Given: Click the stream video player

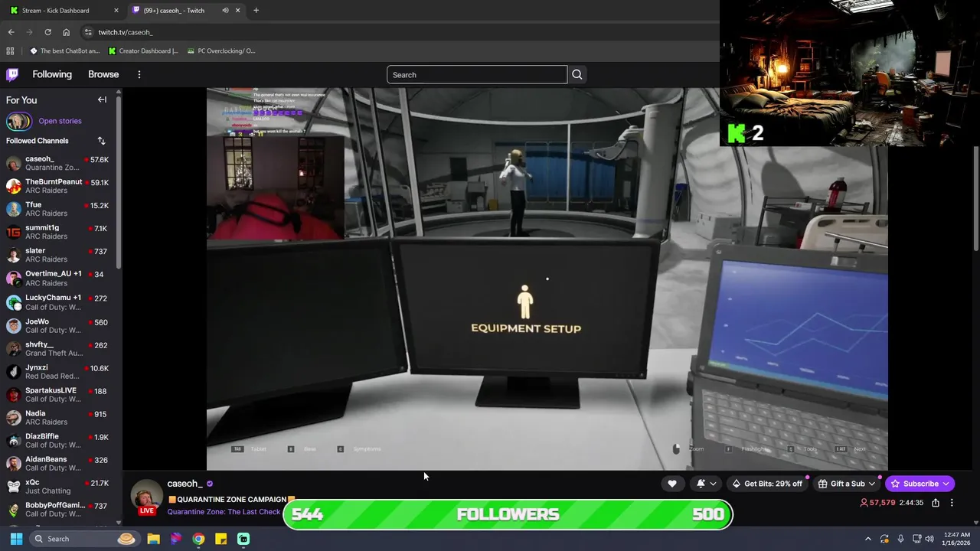Looking at the screenshot, I should tap(547, 279).
